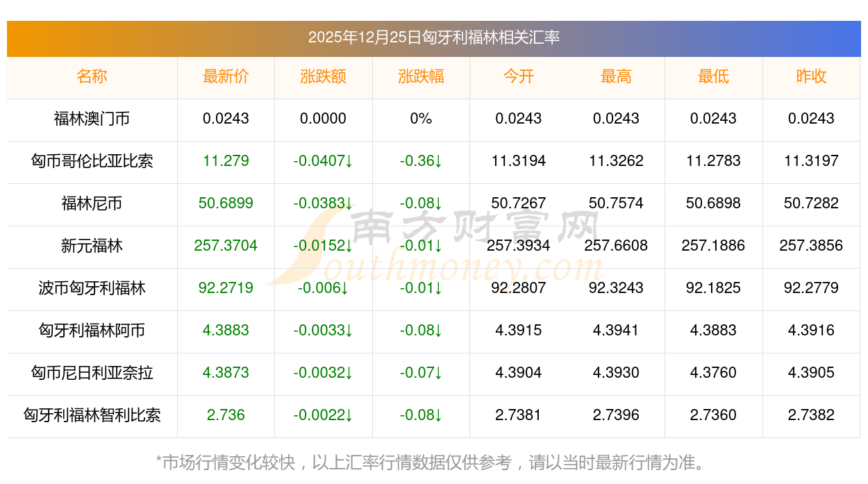The image size is (868, 484).
Task: Select low value 4.3760
Action: coord(713,373)
